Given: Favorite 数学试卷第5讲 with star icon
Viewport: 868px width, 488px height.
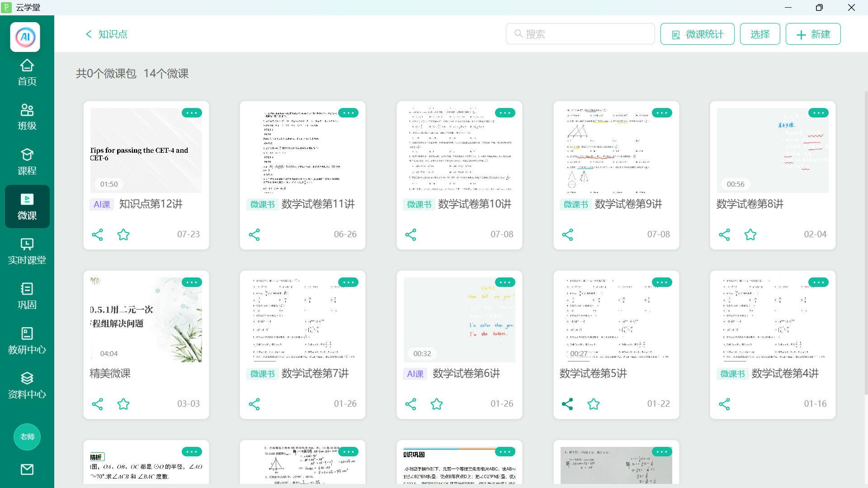Looking at the screenshot, I should pyautogui.click(x=594, y=404).
